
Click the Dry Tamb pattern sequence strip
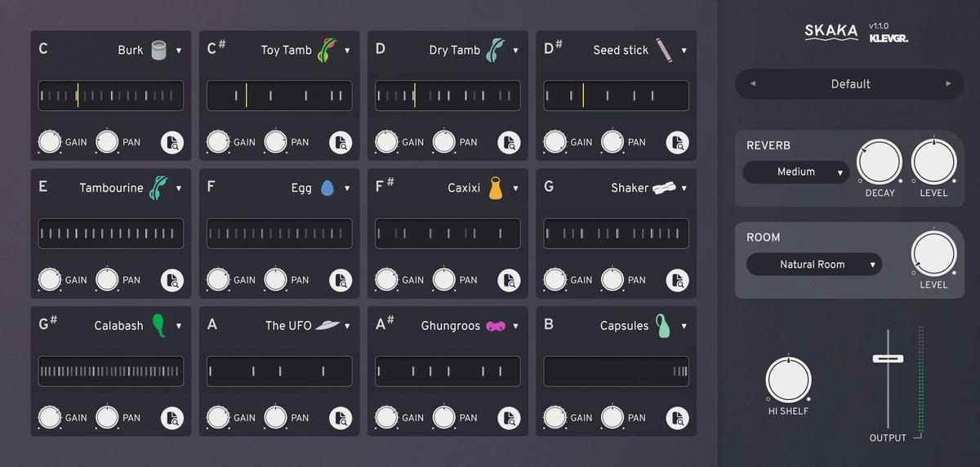[448, 96]
